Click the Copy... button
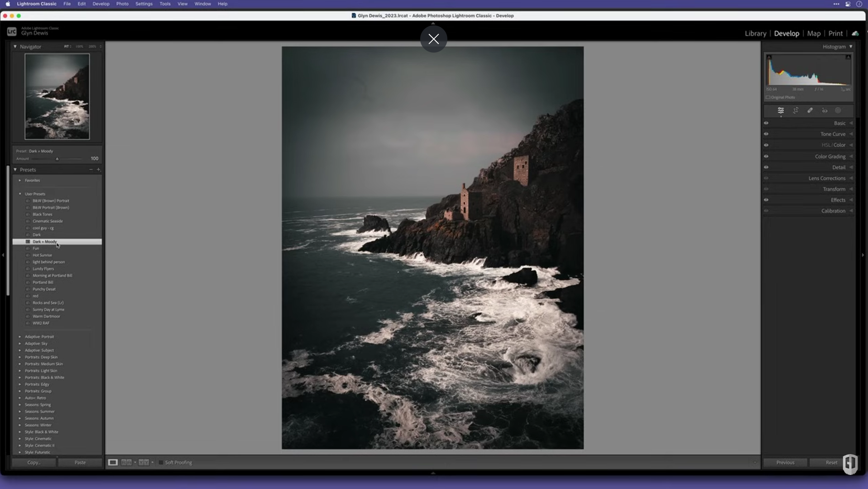The width and height of the screenshot is (868, 489). coord(34,462)
